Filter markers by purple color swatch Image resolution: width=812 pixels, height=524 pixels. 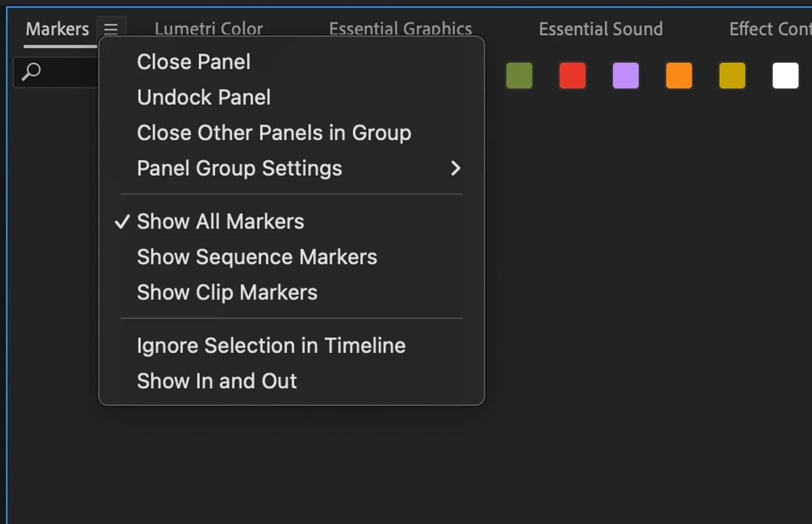626,76
